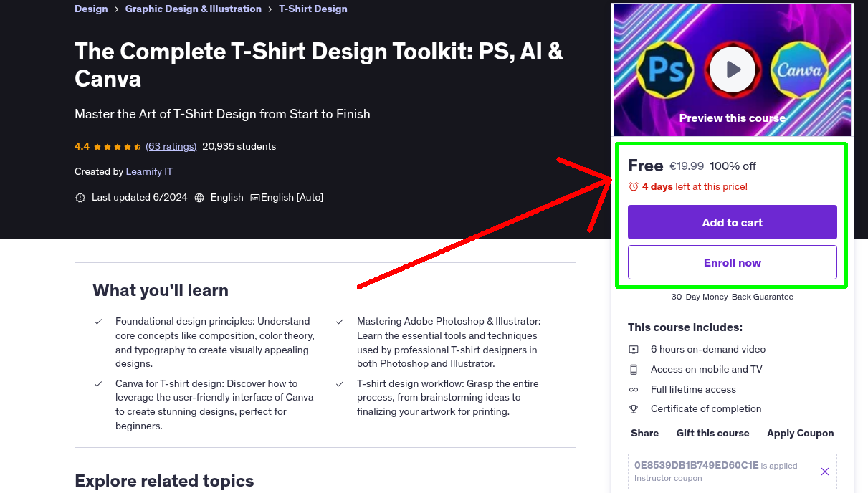Click the alarm clock icon beside '4 days'
This screenshot has height=493, width=868.
[x=634, y=186]
